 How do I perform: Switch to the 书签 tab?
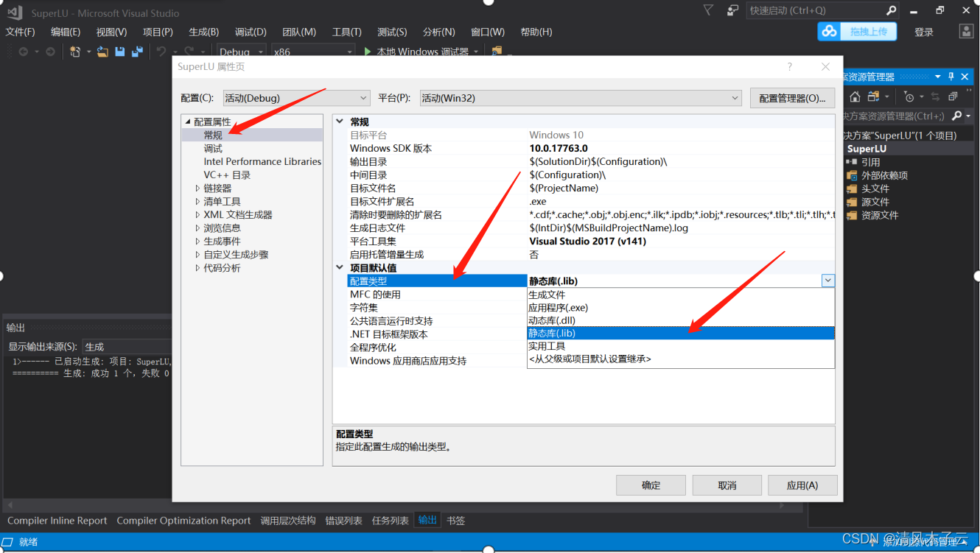pos(456,520)
